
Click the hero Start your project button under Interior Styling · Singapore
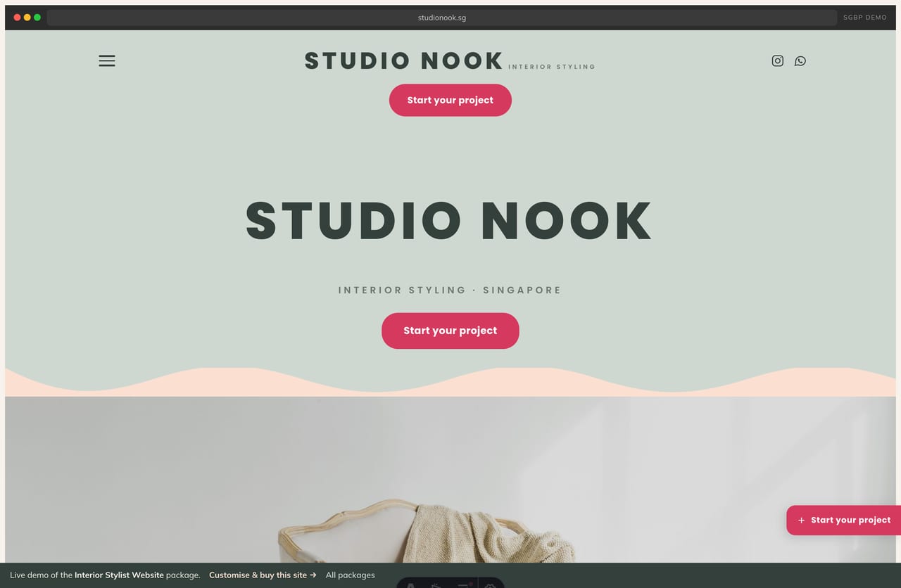450,331
